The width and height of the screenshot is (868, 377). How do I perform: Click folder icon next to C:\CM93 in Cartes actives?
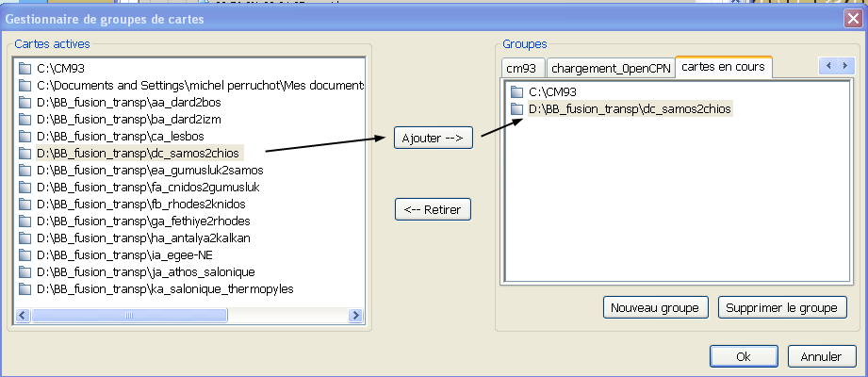point(25,68)
